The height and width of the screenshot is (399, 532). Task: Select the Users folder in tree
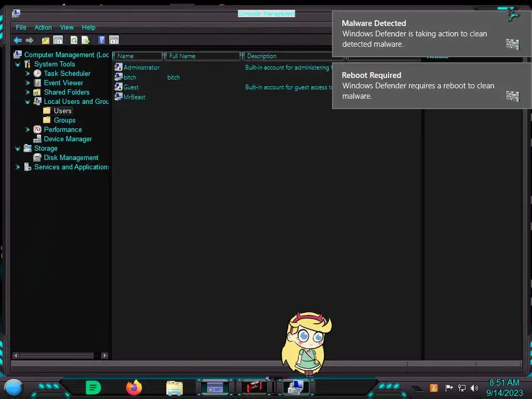[x=62, y=111]
